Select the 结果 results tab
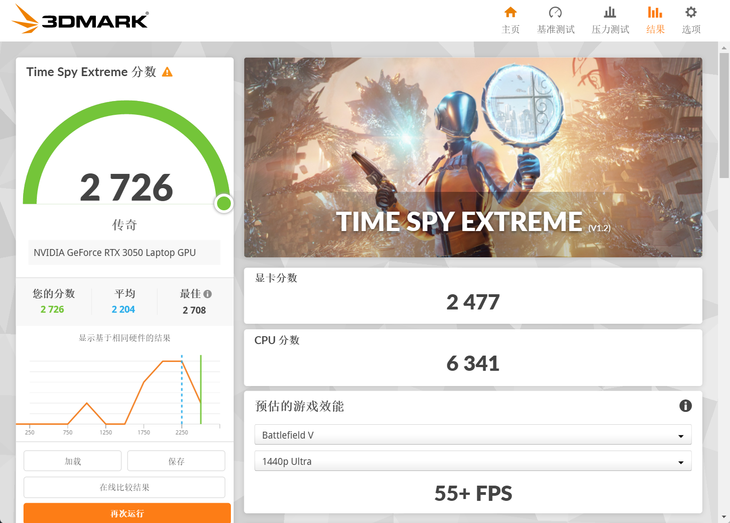 pos(655,20)
